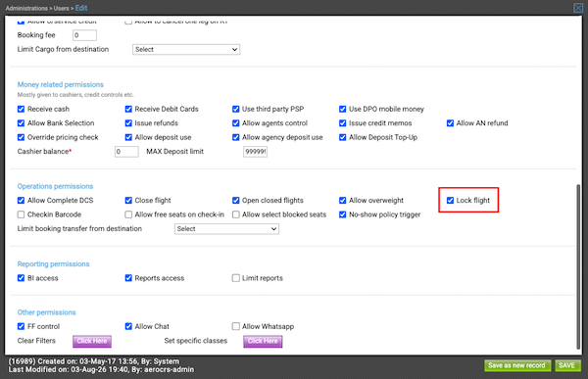Click the Money related permissions heading

pos(61,85)
